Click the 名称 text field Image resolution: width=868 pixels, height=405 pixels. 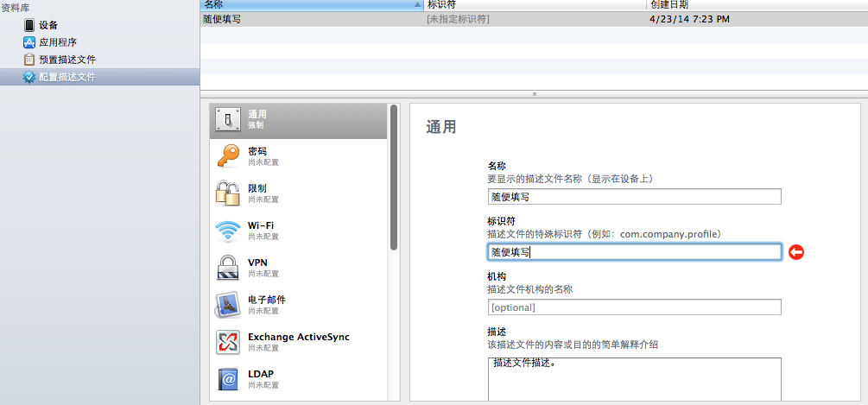click(x=634, y=196)
